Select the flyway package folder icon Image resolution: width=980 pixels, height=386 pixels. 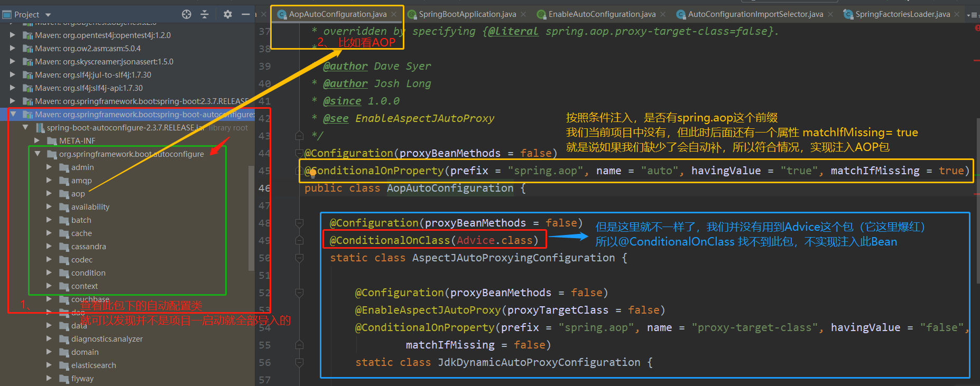pos(64,379)
